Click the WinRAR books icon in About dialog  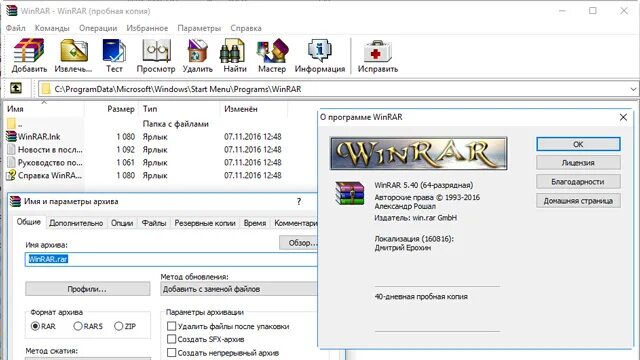click(x=349, y=193)
